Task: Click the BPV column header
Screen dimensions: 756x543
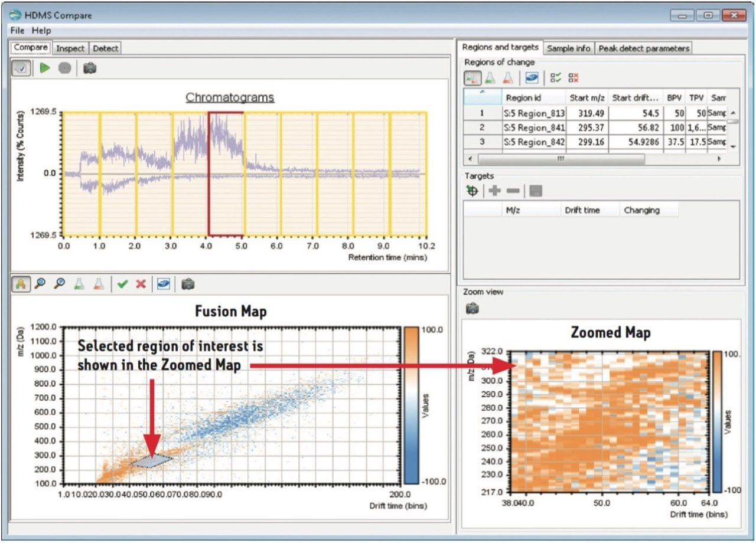Action: pyautogui.click(x=673, y=97)
